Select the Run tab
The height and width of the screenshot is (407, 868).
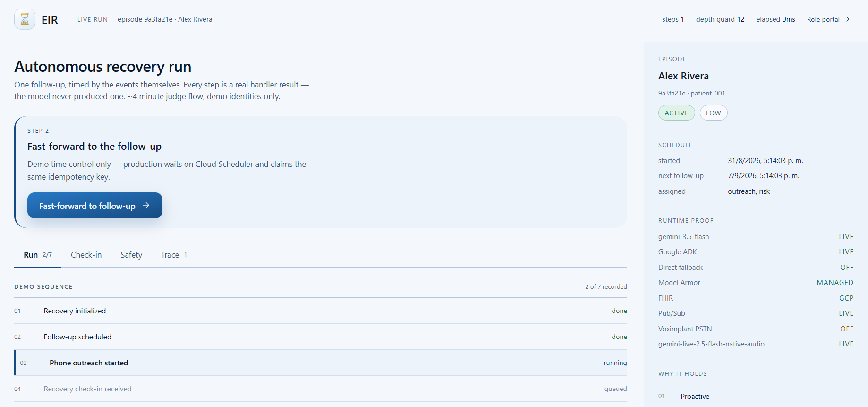(x=38, y=255)
